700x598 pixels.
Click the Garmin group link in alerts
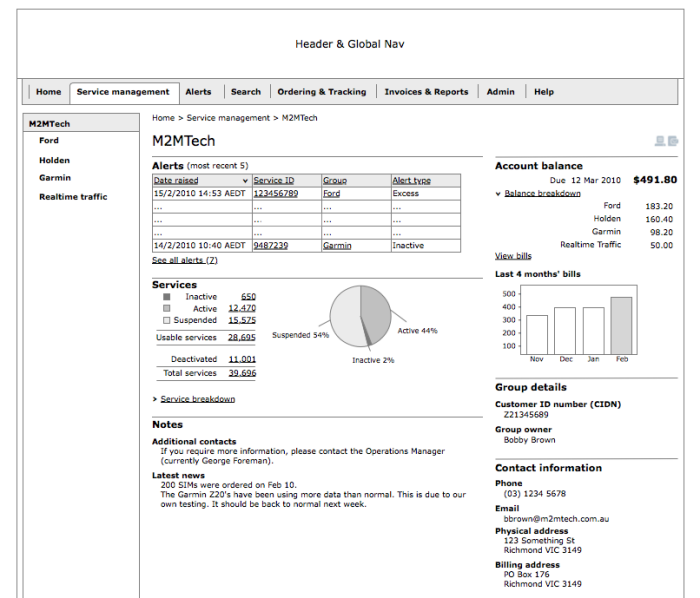[336, 245]
